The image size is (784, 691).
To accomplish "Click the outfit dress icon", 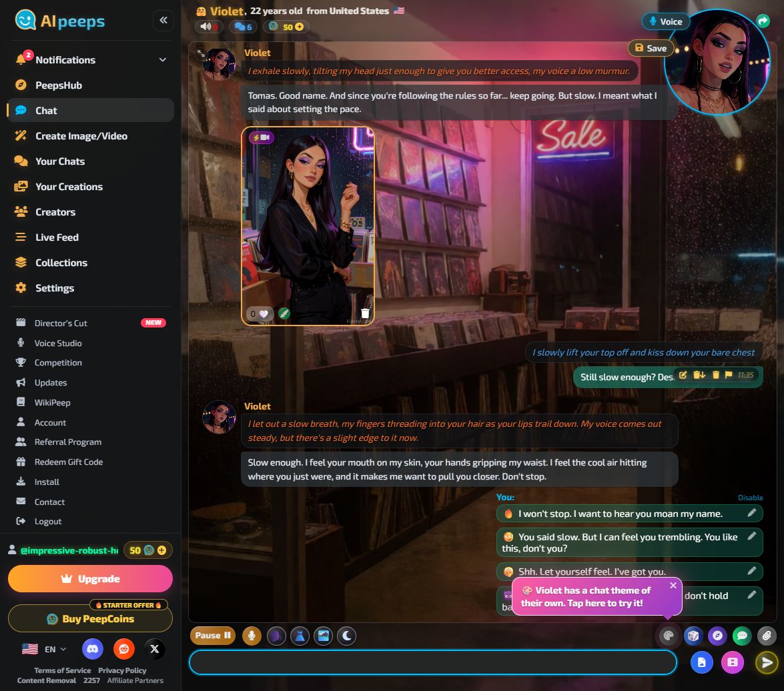I will click(300, 636).
